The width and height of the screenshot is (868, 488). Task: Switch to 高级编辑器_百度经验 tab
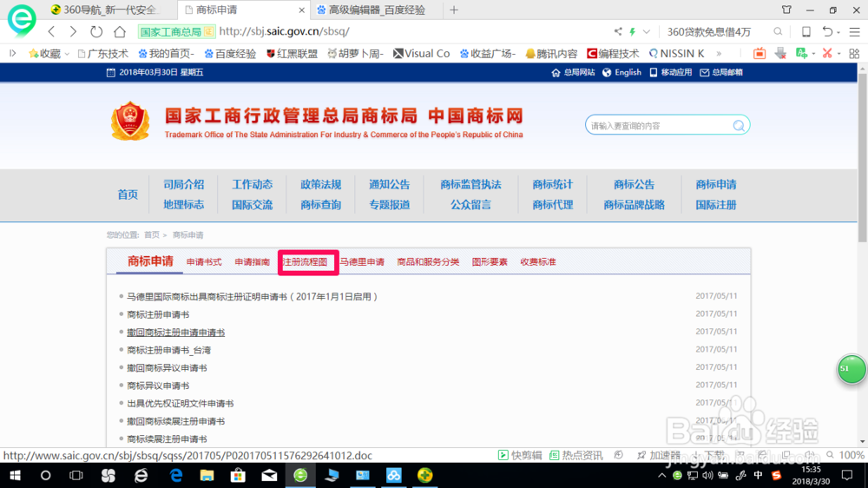[377, 10]
